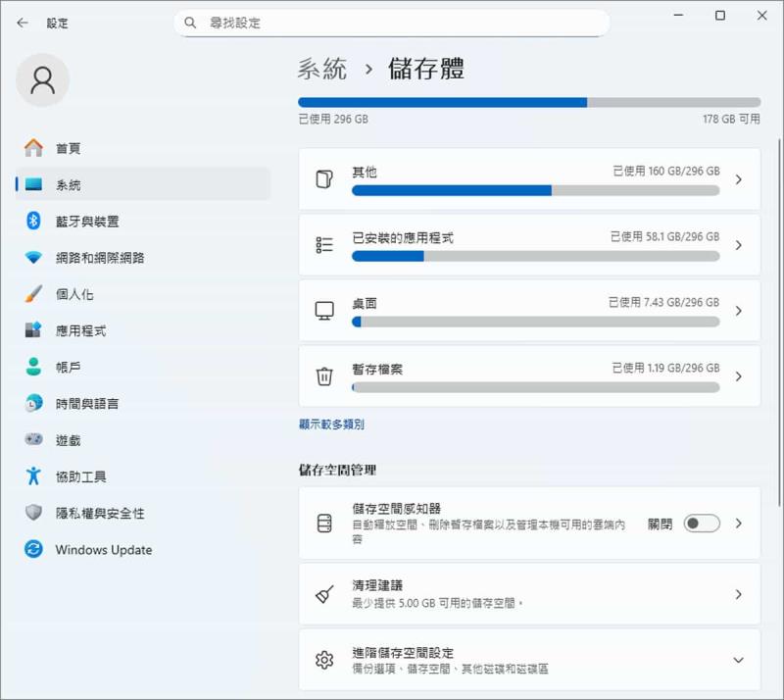The width and height of the screenshot is (784, 700).
Task: Click the 尋找設定 search box
Action: [392, 23]
